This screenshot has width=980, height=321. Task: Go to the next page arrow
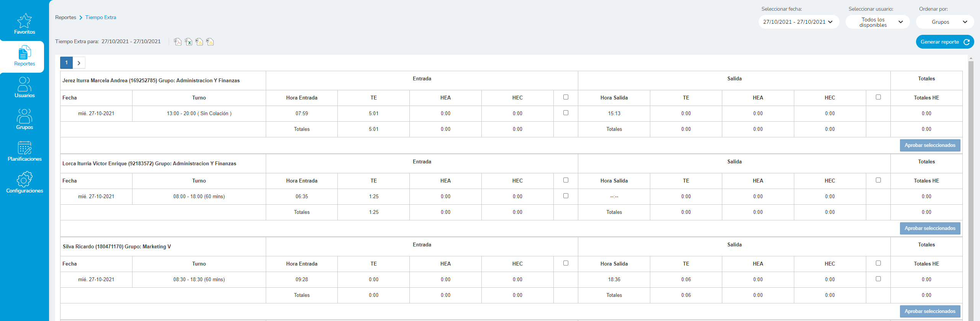tap(79, 63)
